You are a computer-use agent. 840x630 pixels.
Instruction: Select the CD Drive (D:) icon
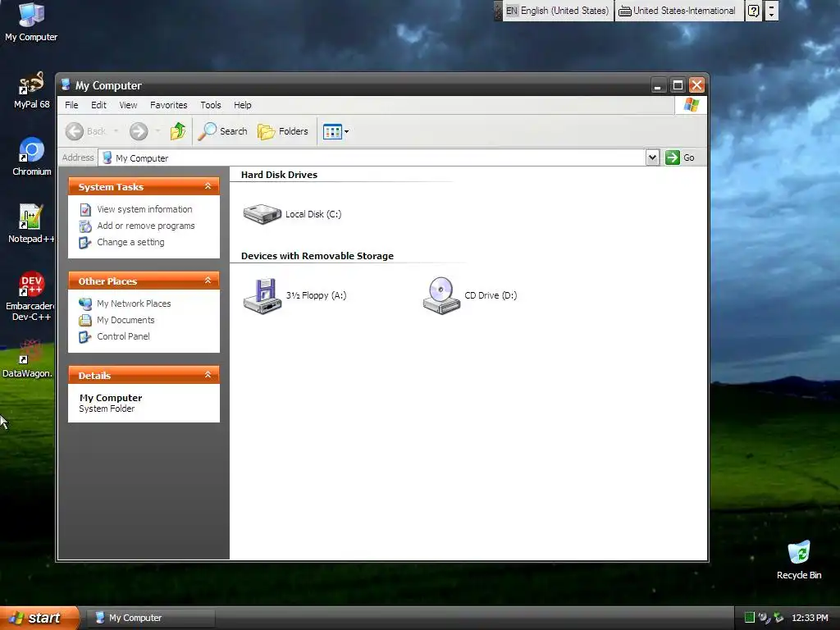point(441,295)
